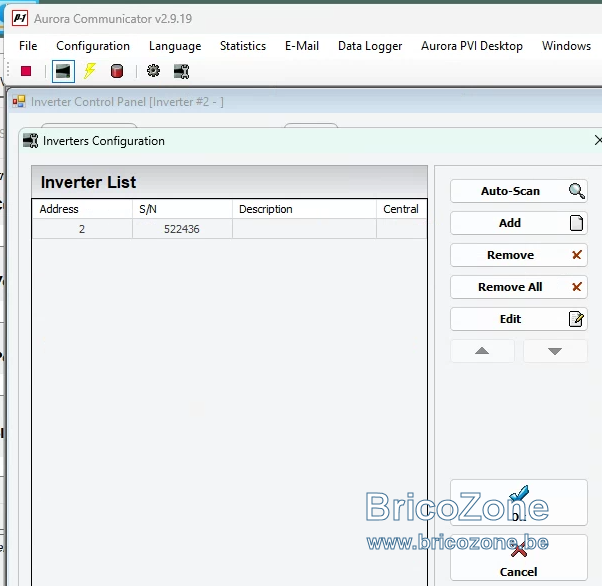
Task: Cancel the Inverters Configuration dialog
Action: tap(519, 558)
